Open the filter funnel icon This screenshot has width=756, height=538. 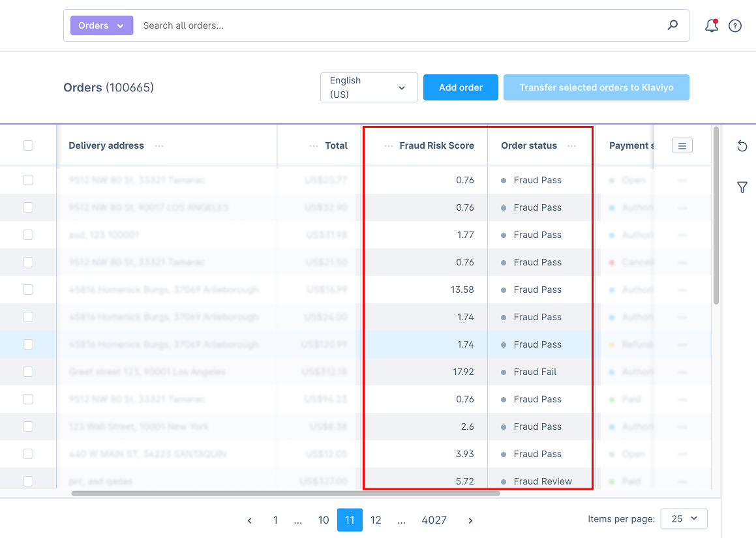tap(742, 188)
